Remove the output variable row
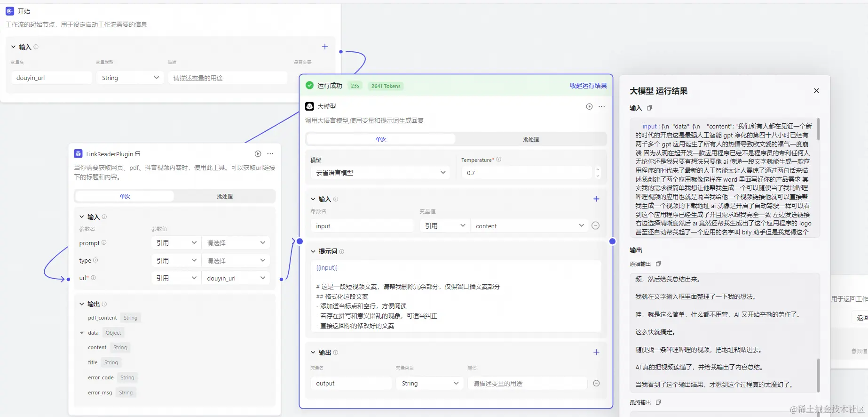Viewport: 868px width, 417px height. tap(596, 384)
